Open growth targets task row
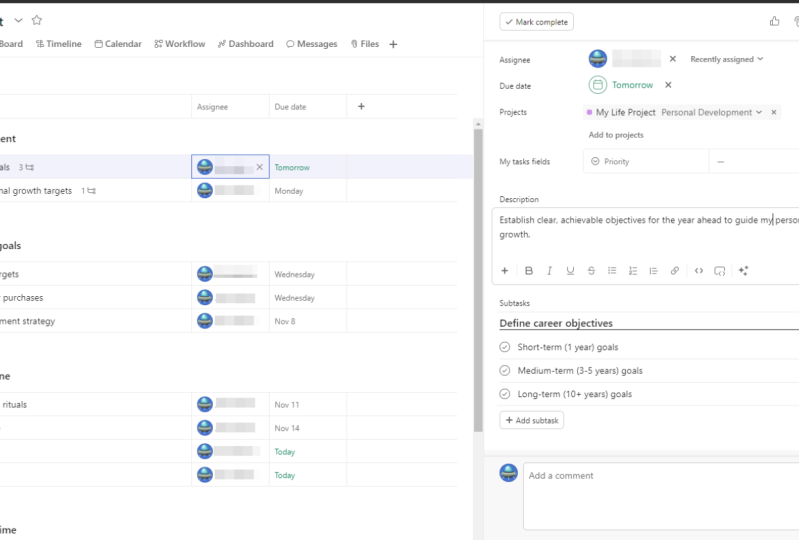The width and height of the screenshot is (799, 540). 95,191
